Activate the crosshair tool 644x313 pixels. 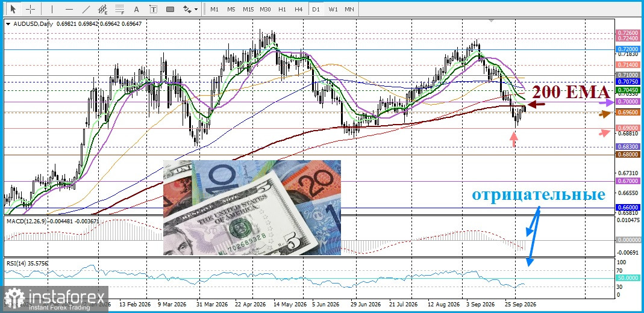coord(30,8)
